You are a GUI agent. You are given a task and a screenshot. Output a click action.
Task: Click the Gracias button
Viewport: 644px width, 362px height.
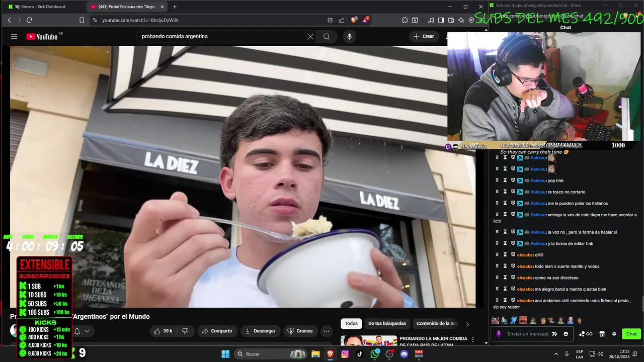point(300,331)
